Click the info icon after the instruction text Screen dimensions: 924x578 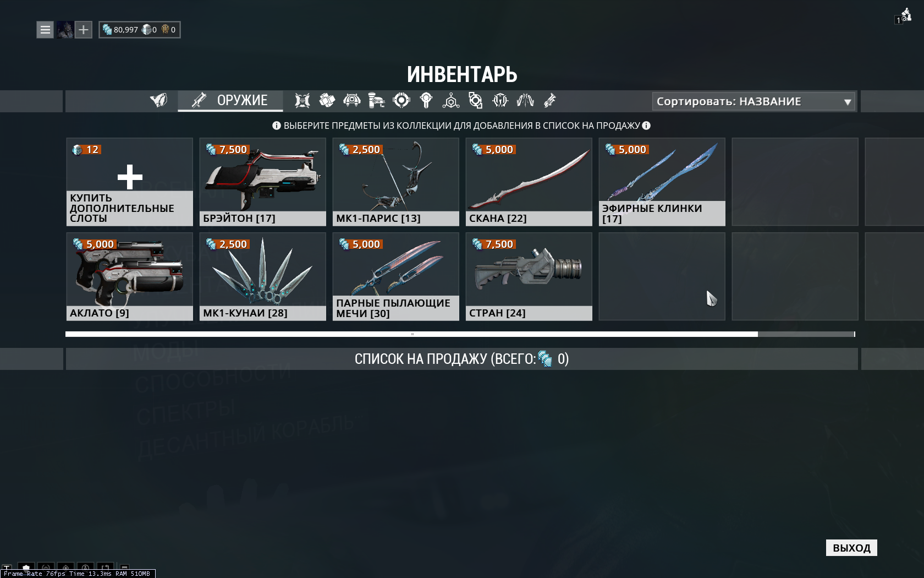[x=646, y=126]
